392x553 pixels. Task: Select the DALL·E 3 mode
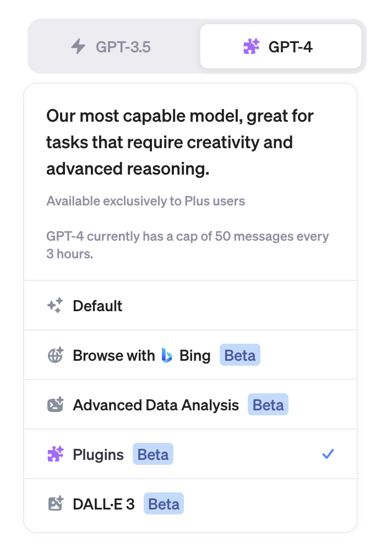tap(104, 504)
